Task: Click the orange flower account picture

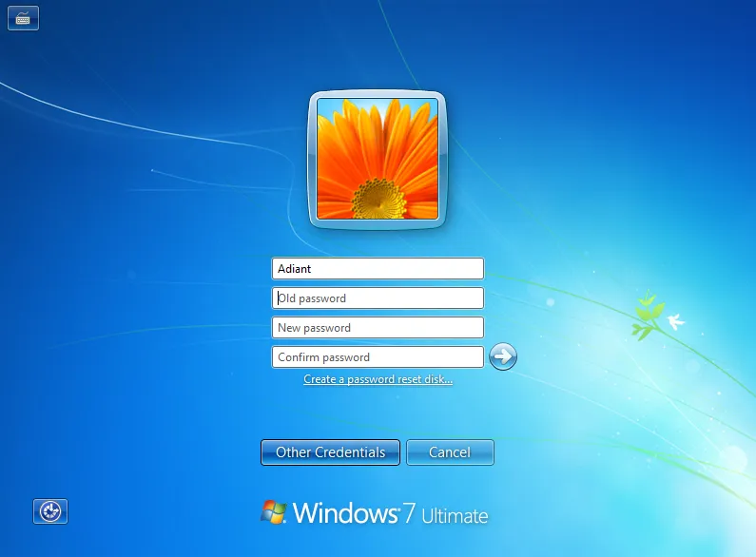Action: (378, 159)
